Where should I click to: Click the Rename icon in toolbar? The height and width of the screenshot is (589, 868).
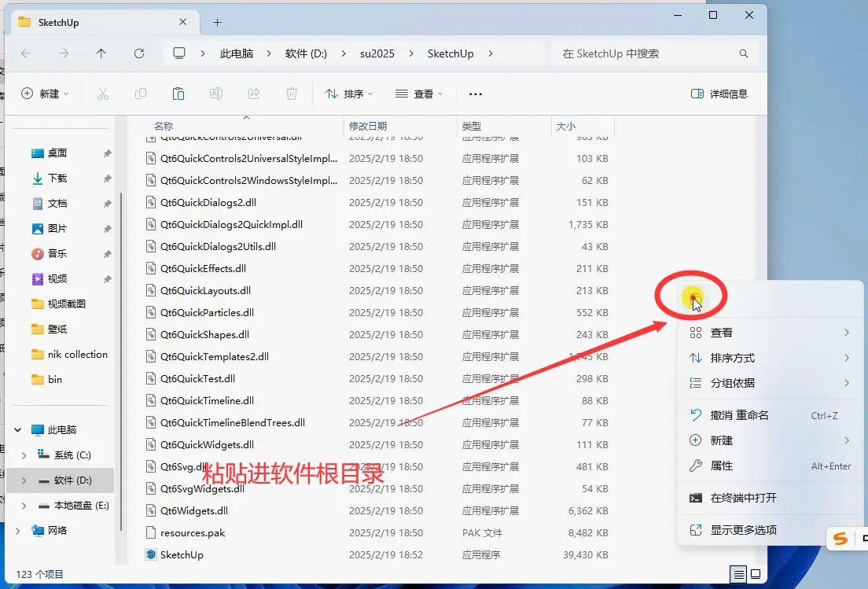click(216, 94)
